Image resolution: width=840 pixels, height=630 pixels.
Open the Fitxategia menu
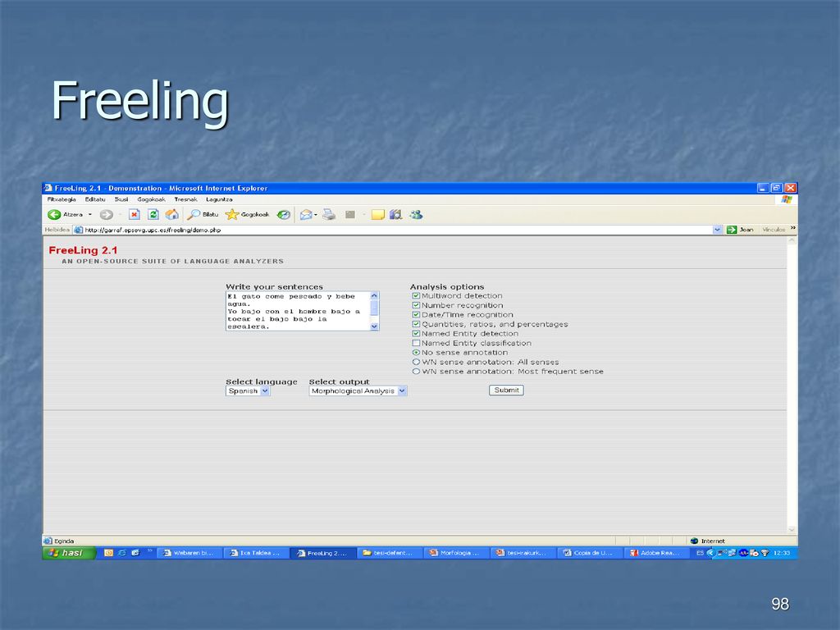point(62,199)
